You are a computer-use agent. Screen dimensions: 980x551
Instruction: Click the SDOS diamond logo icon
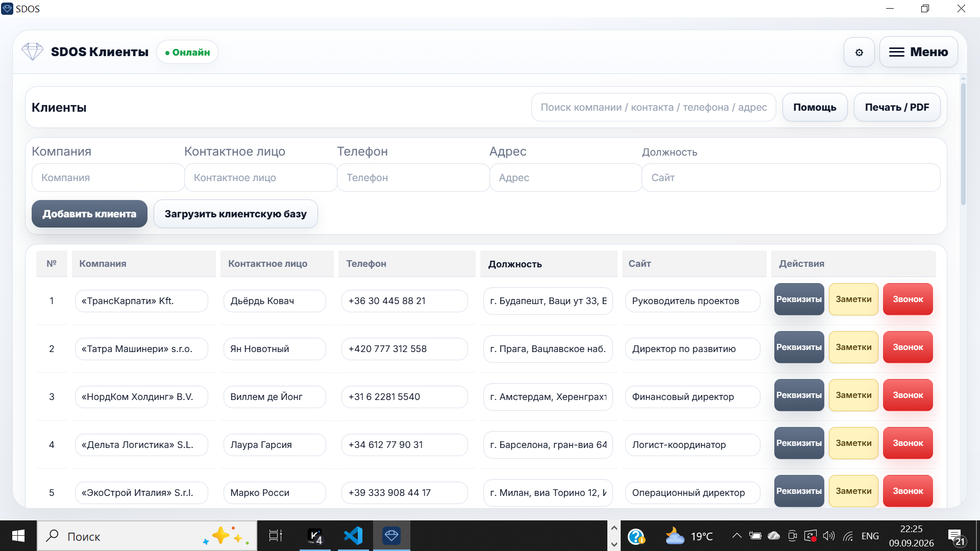[x=32, y=52]
